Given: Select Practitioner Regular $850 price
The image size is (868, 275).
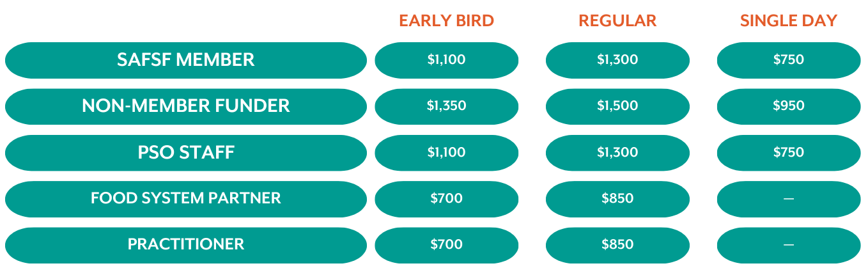Looking at the screenshot, I should pos(617,244).
